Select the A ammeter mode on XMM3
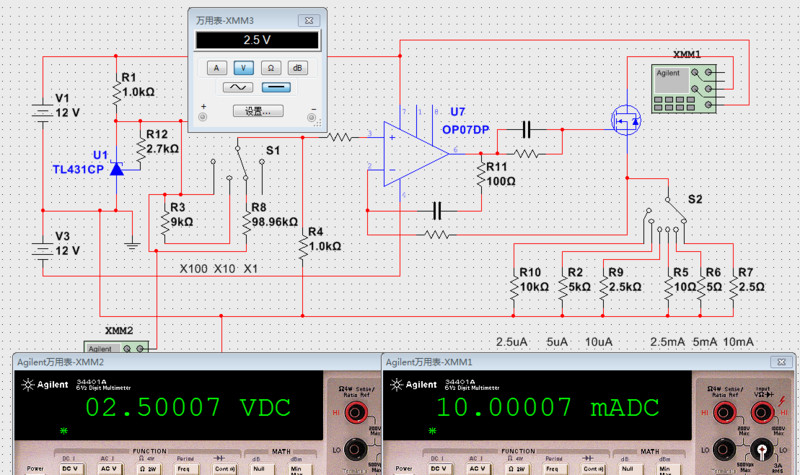The width and height of the screenshot is (800, 475). point(216,67)
